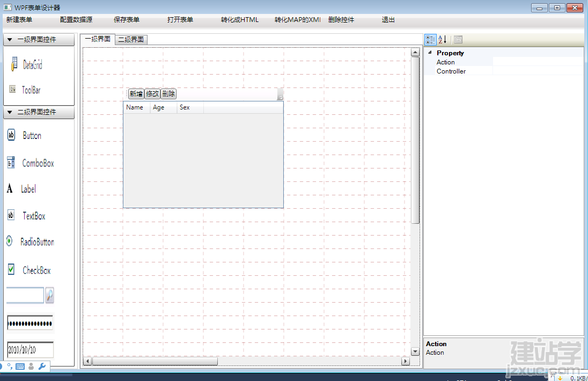Pick the ComboBox control icon
This screenshot has width=588, height=381.
click(11, 163)
